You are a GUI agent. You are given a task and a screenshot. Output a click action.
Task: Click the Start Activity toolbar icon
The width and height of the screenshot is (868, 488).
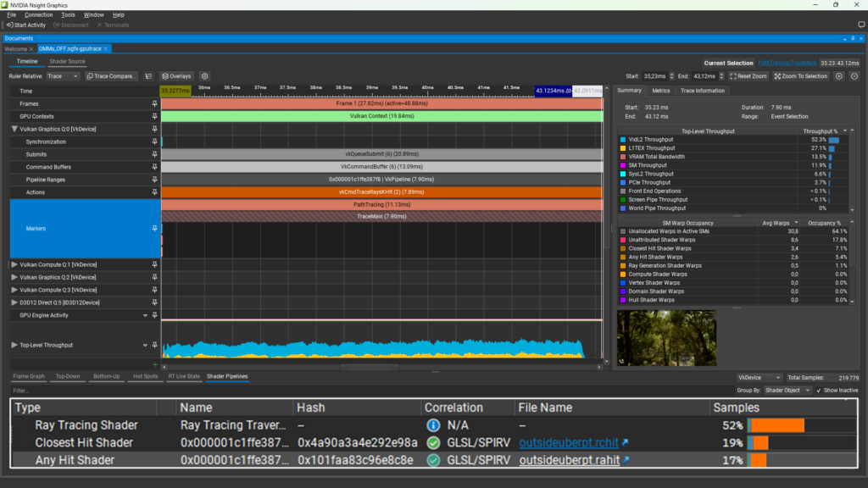pos(10,25)
